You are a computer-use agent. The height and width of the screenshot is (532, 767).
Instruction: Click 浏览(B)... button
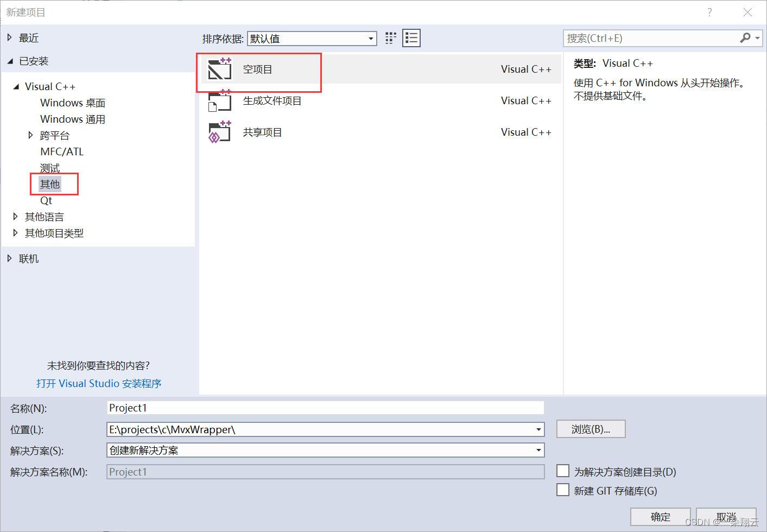click(591, 429)
